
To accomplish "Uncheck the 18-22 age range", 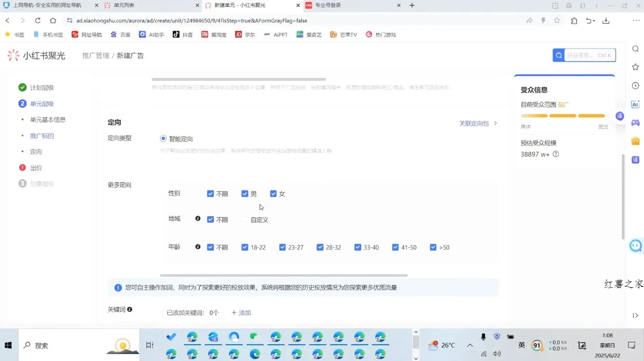I will tap(245, 247).
